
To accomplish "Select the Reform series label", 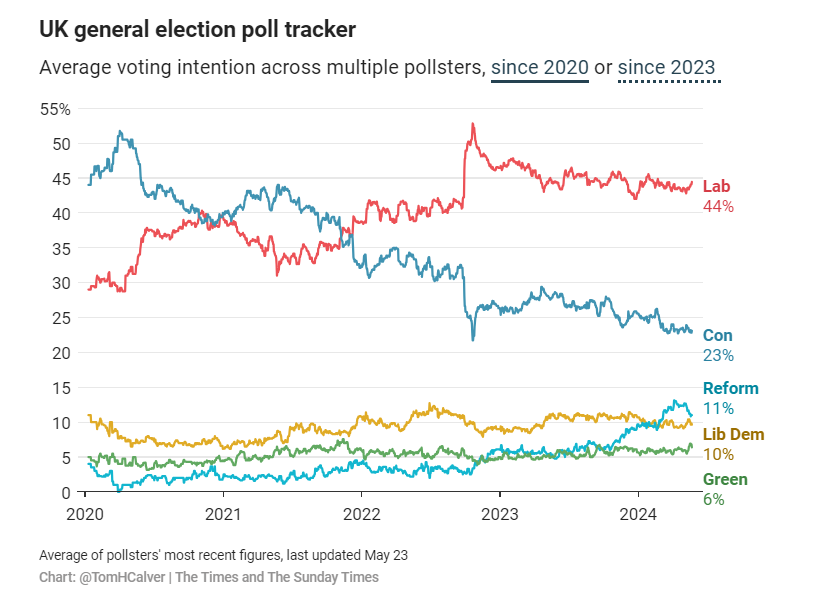I will coord(730,389).
